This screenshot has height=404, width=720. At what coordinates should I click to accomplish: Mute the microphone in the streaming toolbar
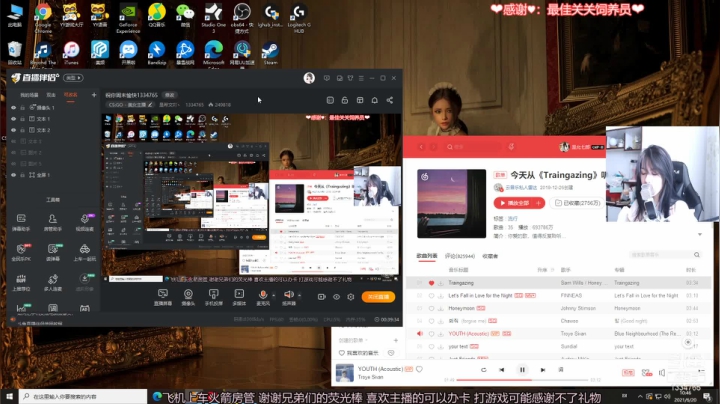[x=263, y=297]
